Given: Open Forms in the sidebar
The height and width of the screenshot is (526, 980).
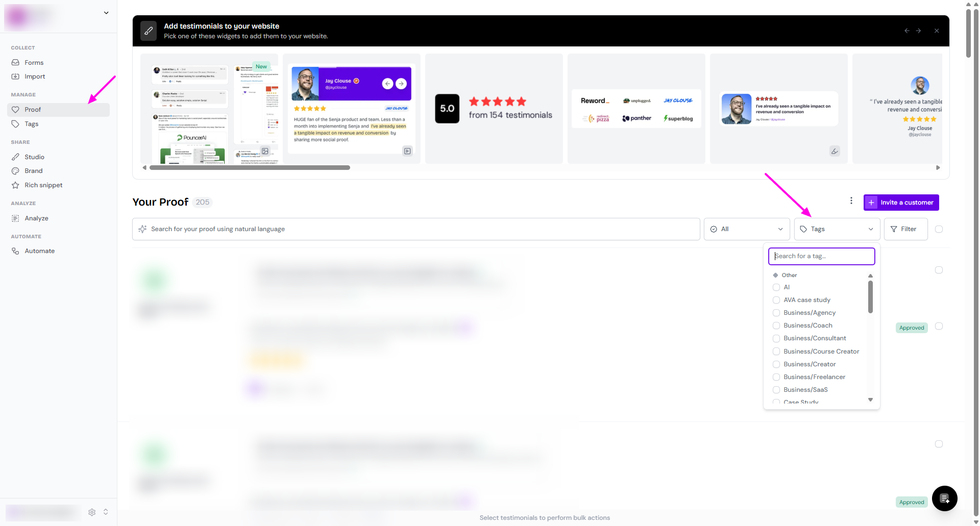Looking at the screenshot, I should (34, 63).
